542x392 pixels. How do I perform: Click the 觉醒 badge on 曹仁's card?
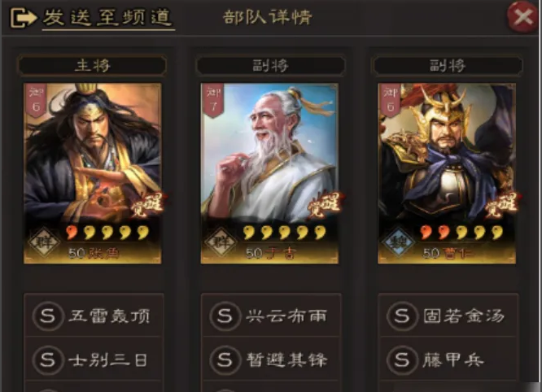502,204
